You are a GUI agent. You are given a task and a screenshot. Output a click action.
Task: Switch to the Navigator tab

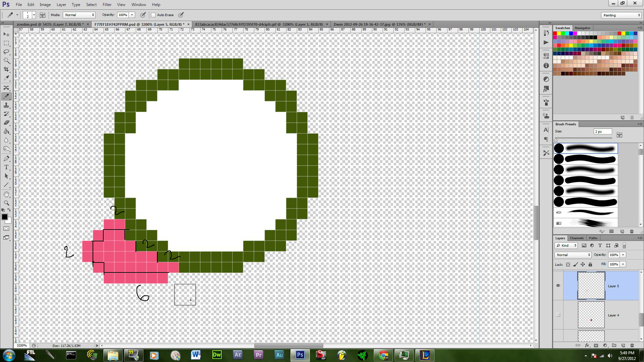pos(582,28)
